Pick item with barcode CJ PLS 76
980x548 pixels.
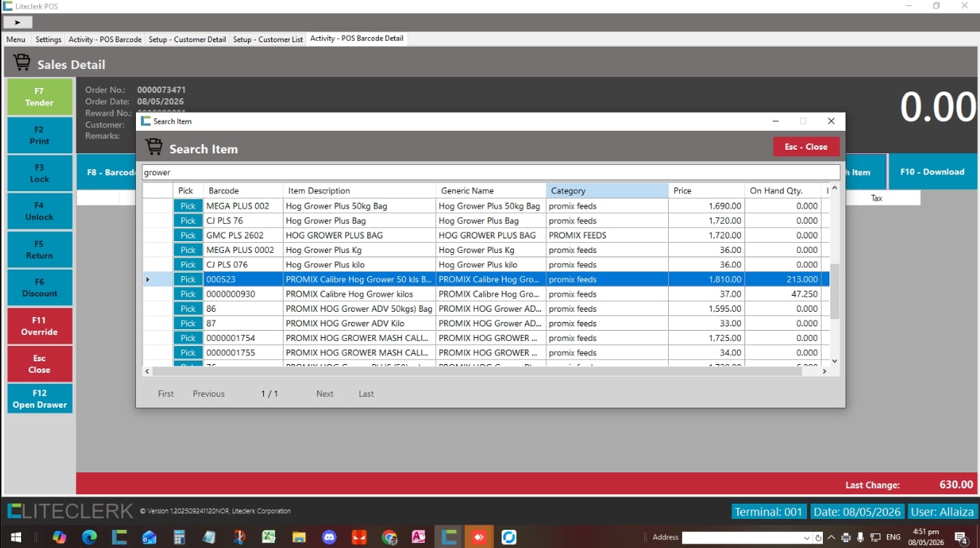point(188,221)
